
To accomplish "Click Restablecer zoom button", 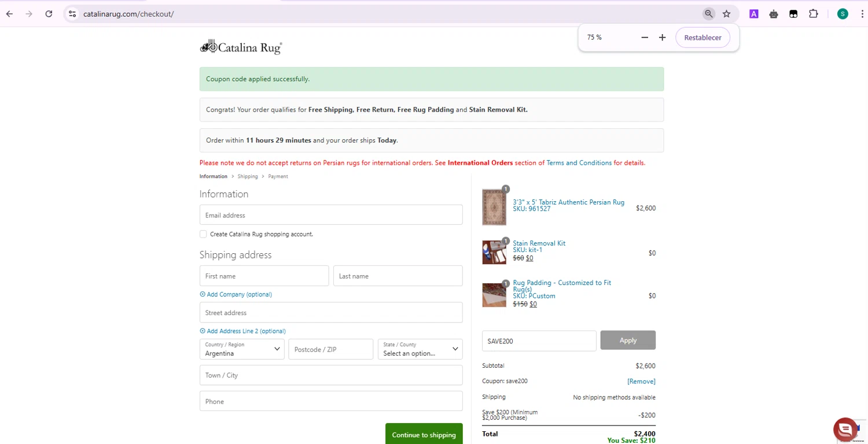I will [x=703, y=38].
